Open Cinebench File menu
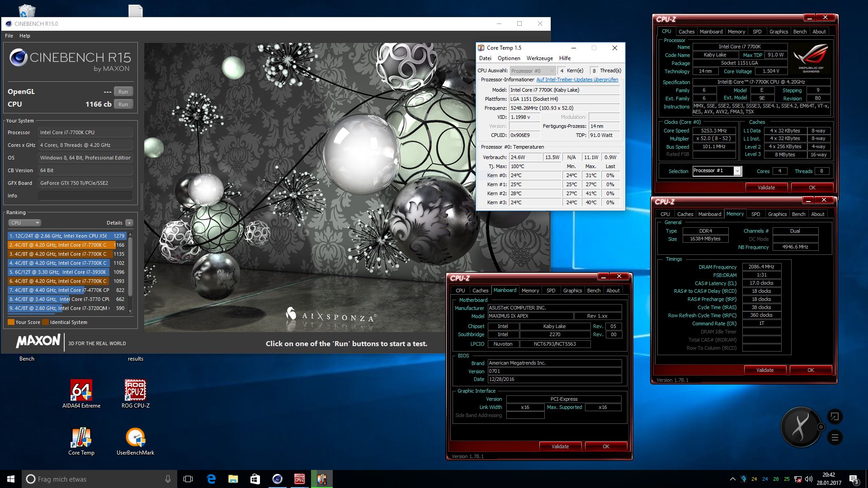The image size is (868, 488). [x=9, y=36]
